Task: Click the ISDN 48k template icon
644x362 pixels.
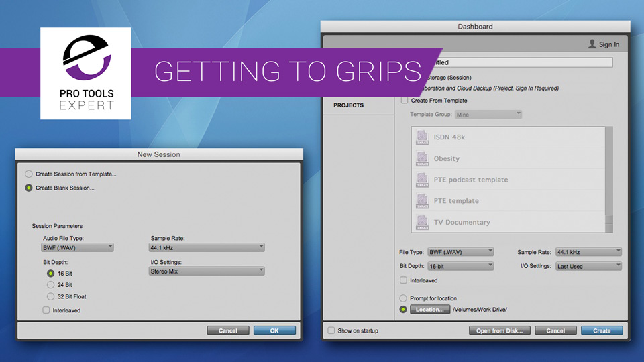Action: 422,137
